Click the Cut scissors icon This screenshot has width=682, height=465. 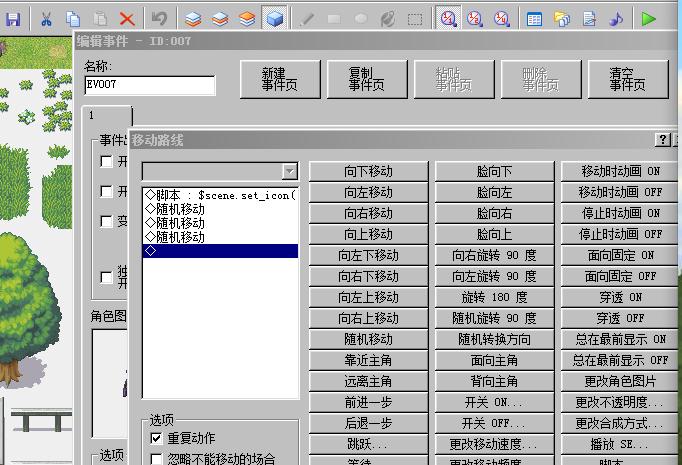[46, 19]
